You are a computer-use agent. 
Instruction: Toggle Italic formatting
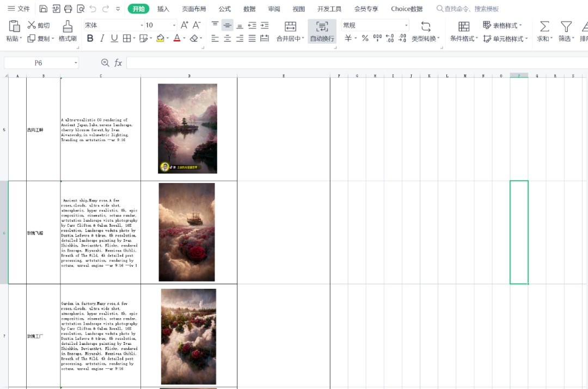pyautogui.click(x=102, y=38)
